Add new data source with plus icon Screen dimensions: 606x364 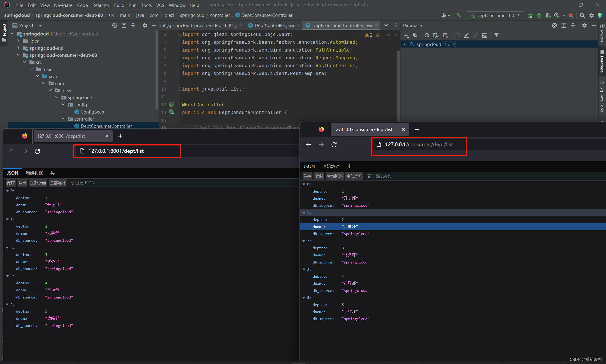point(406,35)
